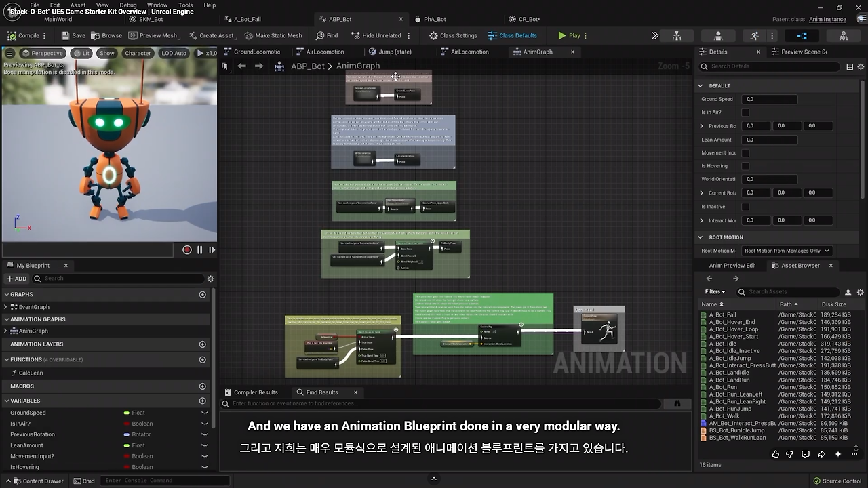Click Create Asset toolbar button
The image size is (868, 488).
(211, 35)
